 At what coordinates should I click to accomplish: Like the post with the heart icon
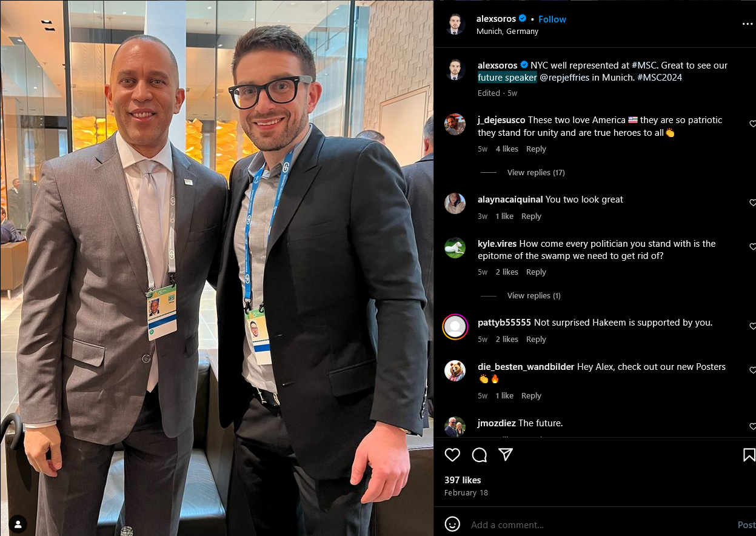[x=452, y=455]
